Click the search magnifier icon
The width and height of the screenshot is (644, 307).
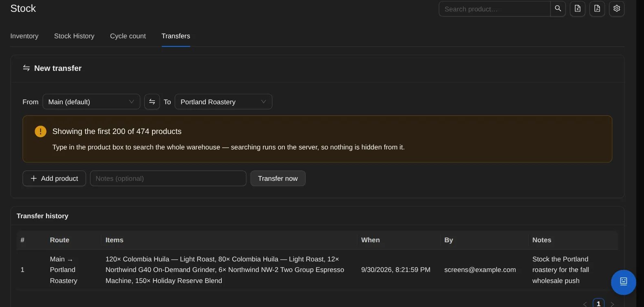558,9
